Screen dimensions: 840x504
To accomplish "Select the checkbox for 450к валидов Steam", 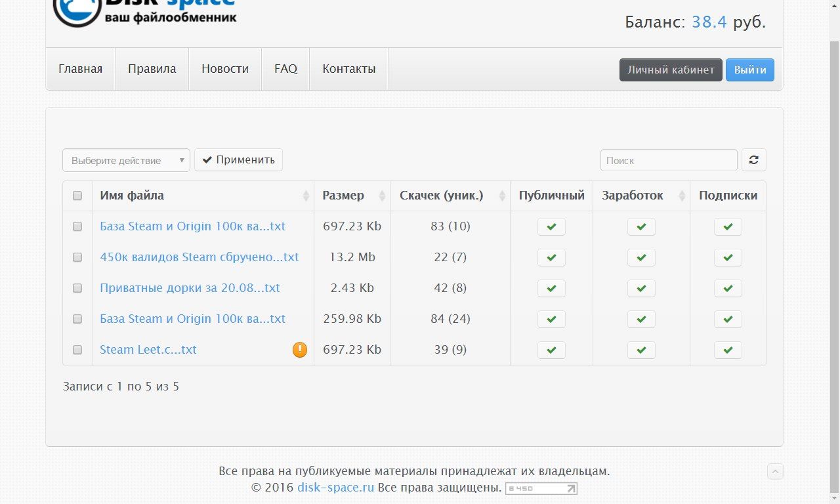I will (77, 257).
